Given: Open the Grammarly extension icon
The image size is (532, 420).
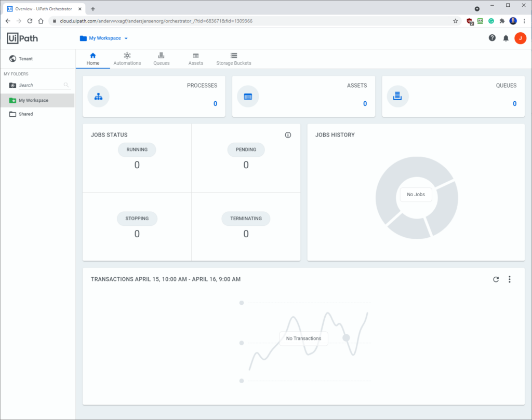Looking at the screenshot, I should 491,21.
